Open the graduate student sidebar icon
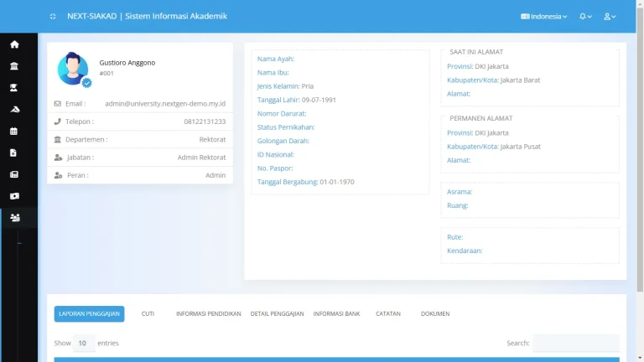This screenshot has width=644, height=362. click(x=14, y=88)
